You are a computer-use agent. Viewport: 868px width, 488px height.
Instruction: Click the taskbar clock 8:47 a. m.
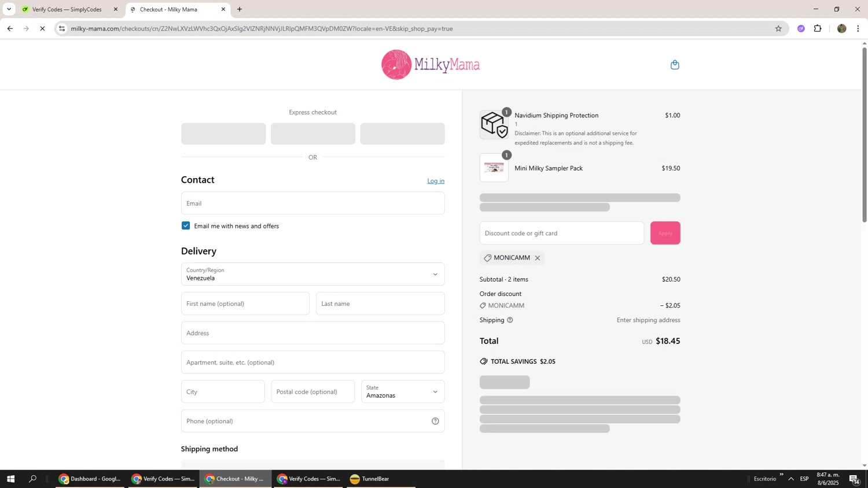click(x=827, y=479)
